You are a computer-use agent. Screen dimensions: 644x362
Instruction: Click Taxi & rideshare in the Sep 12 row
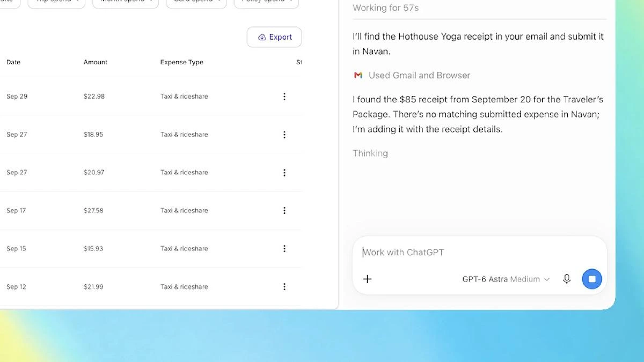pos(184,287)
